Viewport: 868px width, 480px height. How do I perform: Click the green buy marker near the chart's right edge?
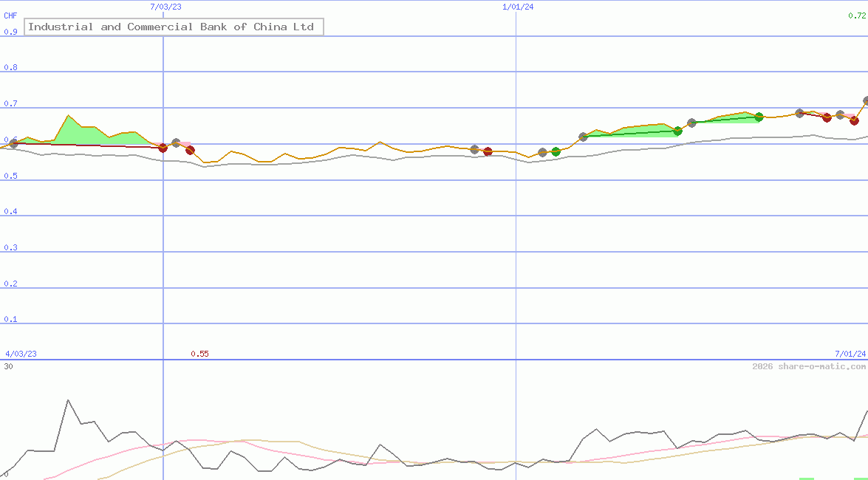click(x=759, y=116)
